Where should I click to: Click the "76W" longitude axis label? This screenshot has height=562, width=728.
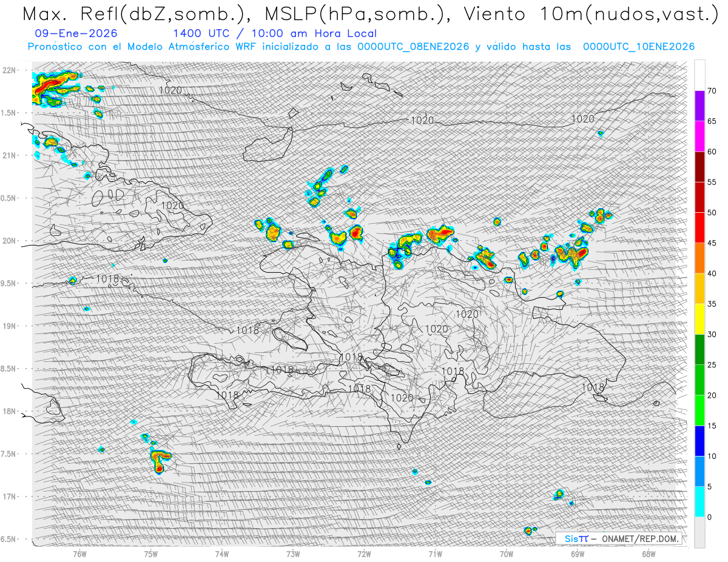[79, 554]
